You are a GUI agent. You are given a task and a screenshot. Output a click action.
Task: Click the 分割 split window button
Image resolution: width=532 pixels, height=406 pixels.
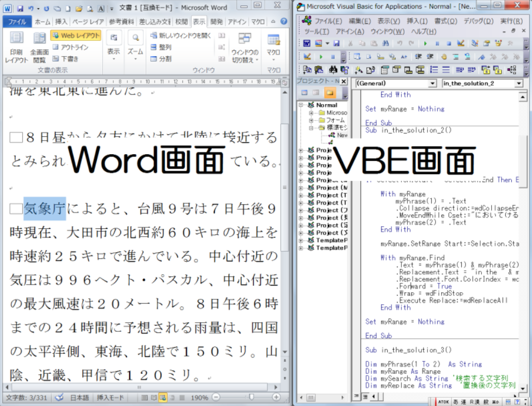[161, 58]
